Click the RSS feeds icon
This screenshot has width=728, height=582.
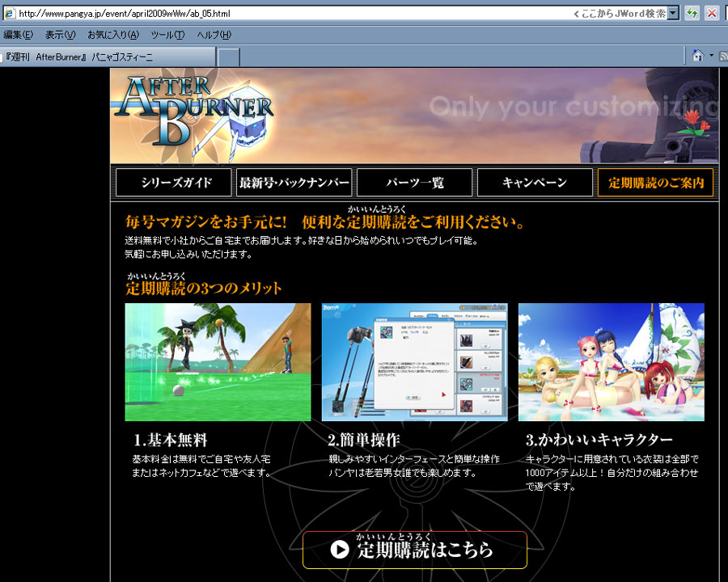pyautogui.click(x=723, y=56)
